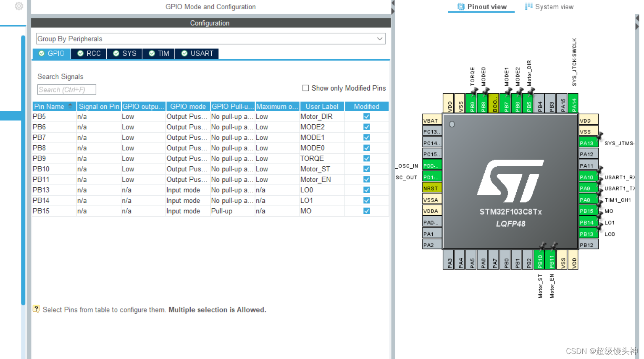The height and width of the screenshot is (359, 644).
Task: Toggle Modified checkbox for PB8 row
Action: coord(367,148)
